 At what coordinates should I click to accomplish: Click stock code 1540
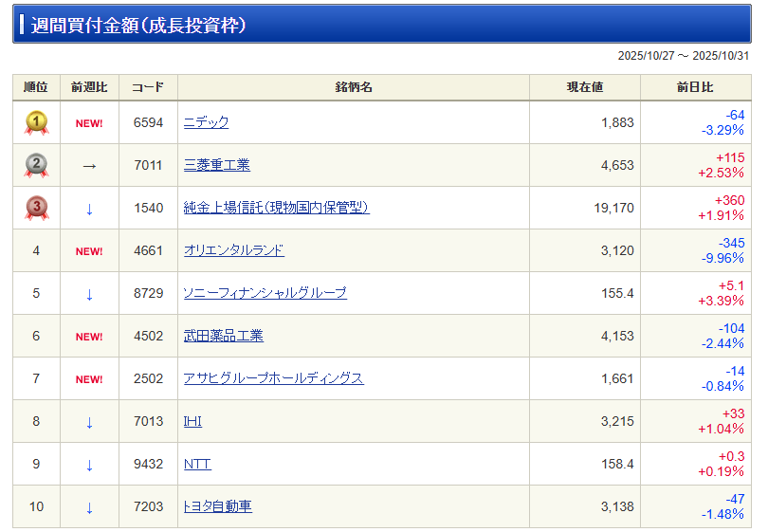point(149,208)
